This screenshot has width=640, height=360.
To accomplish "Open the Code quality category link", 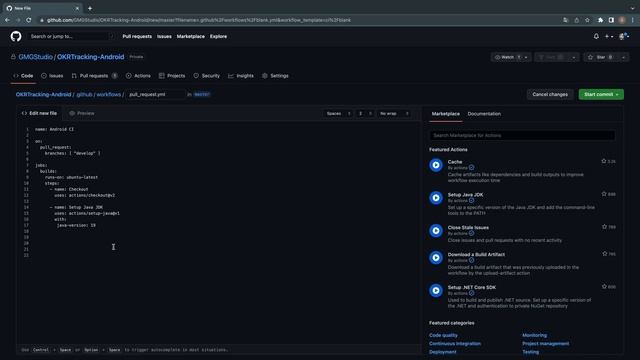I will tap(443, 335).
